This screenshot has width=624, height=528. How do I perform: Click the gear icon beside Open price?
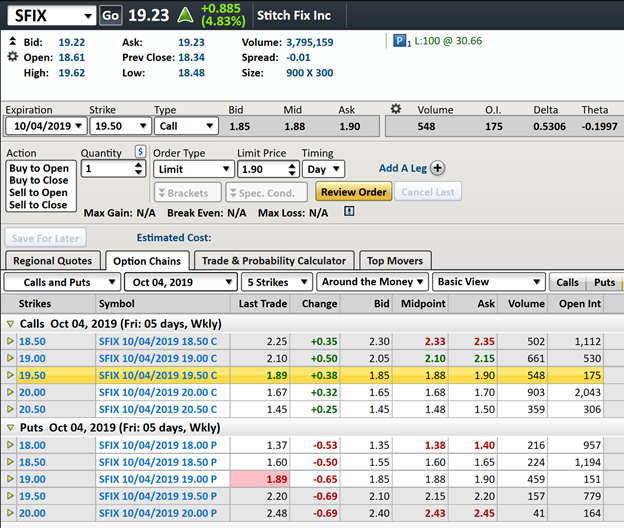click(x=12, y=58)
